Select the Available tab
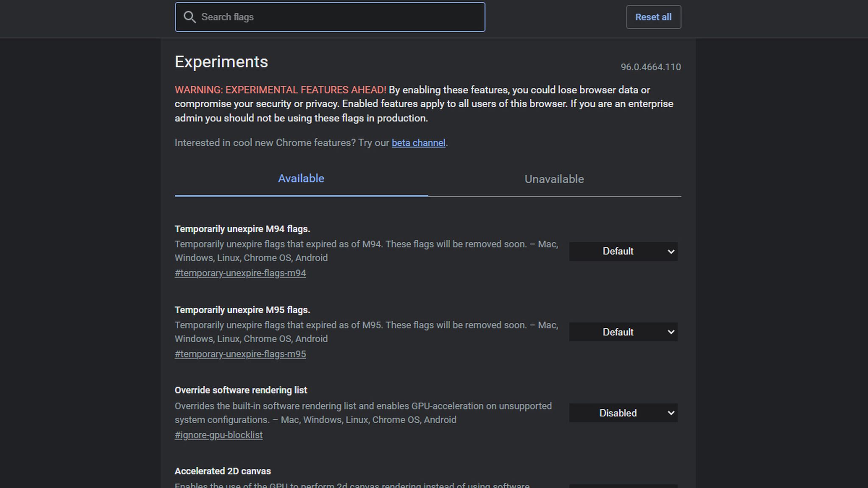Viewport: 868px width, 488px height. [x=301, y=179]
